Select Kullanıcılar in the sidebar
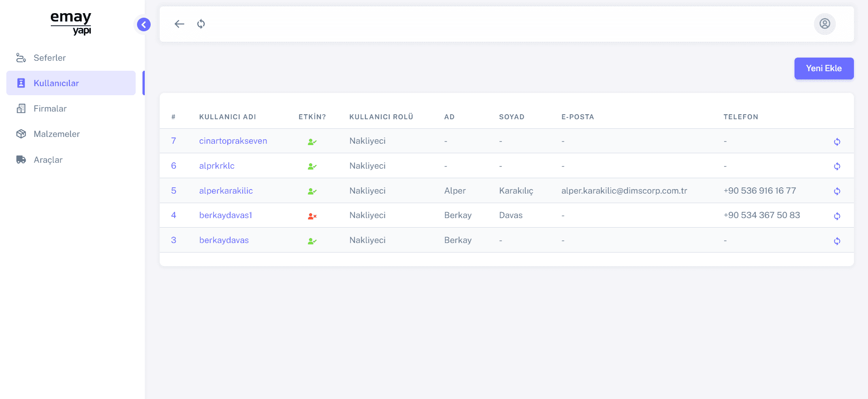868x399 pixels. (56, 83)
